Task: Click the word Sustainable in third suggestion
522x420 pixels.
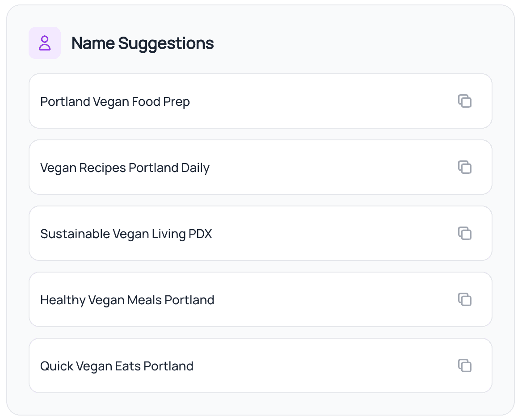Action: point(75,234)
